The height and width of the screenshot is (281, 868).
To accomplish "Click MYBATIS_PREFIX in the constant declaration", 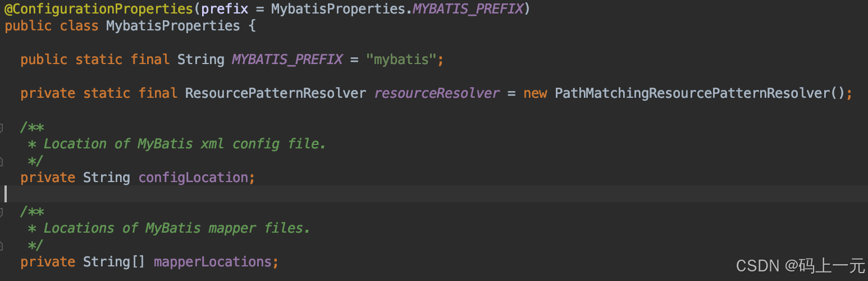I will click(287, 60).
